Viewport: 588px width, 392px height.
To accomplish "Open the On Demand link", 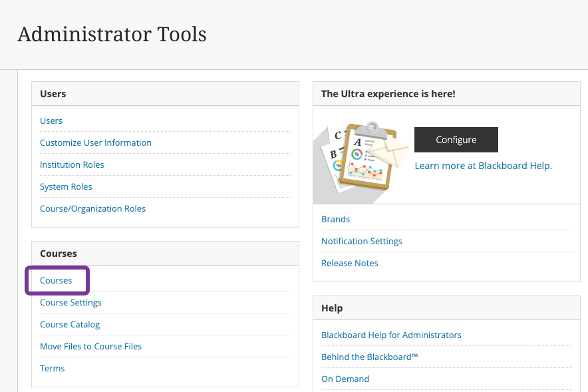I will pos(345,379).
